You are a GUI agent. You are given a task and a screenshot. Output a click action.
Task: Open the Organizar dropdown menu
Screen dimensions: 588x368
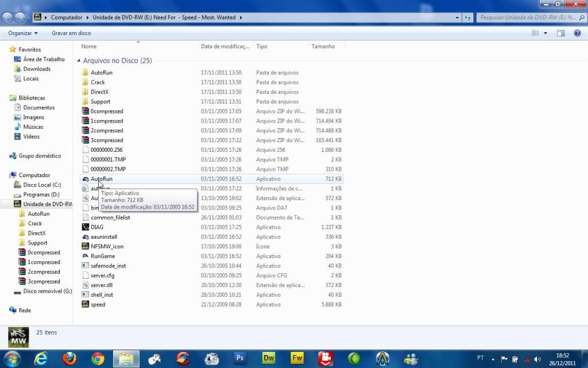click(23, 33)
